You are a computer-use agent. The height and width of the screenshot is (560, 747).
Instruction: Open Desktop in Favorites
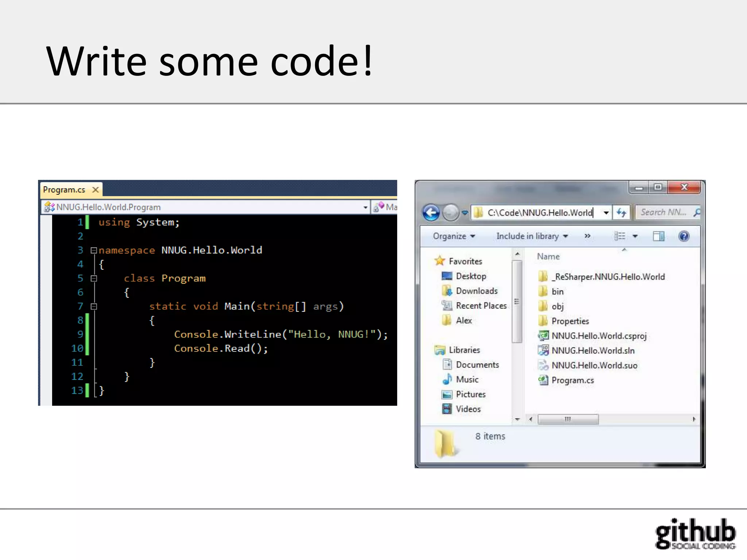coord(471,276)
